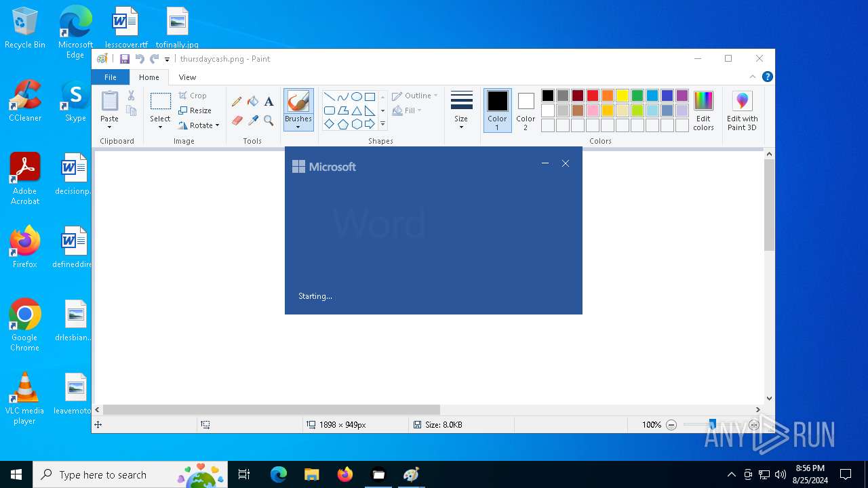Click the Undo arrow in title bar
The image size is (868, 488).
140,59
